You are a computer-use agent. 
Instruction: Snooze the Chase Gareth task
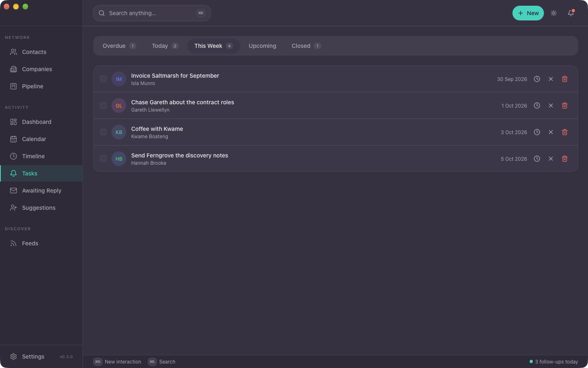[537, 105]
